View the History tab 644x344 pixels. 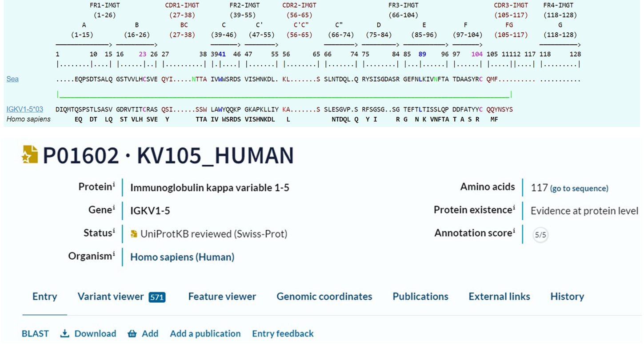coord(567,297)
